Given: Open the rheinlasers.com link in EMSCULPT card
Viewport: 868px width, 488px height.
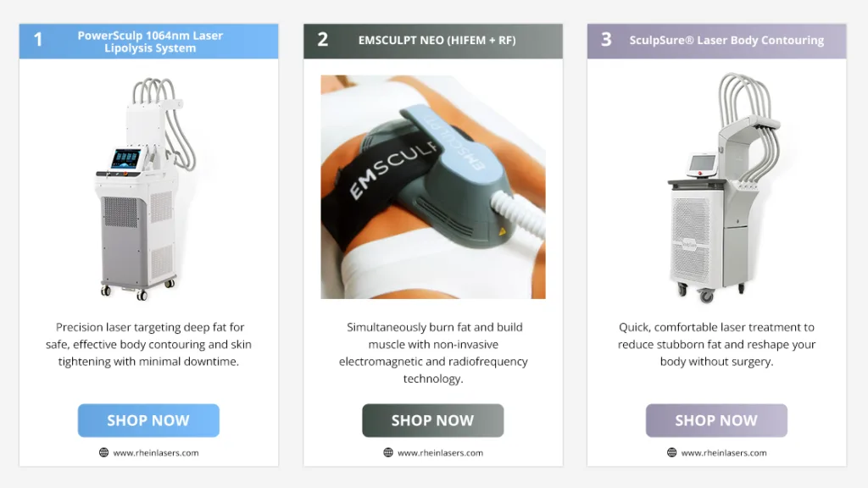Looking at the screenshot, I should [440, 452].
